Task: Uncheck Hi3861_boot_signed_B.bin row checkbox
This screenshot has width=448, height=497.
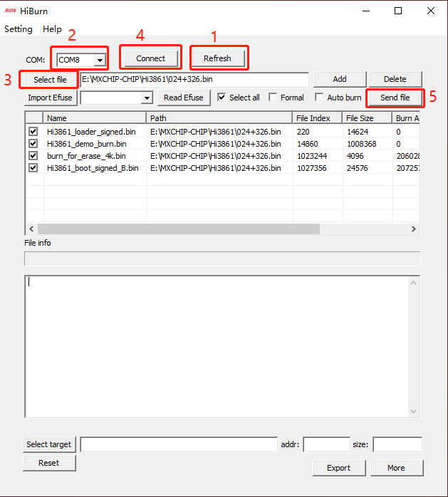Action: (x=33, y=167)
